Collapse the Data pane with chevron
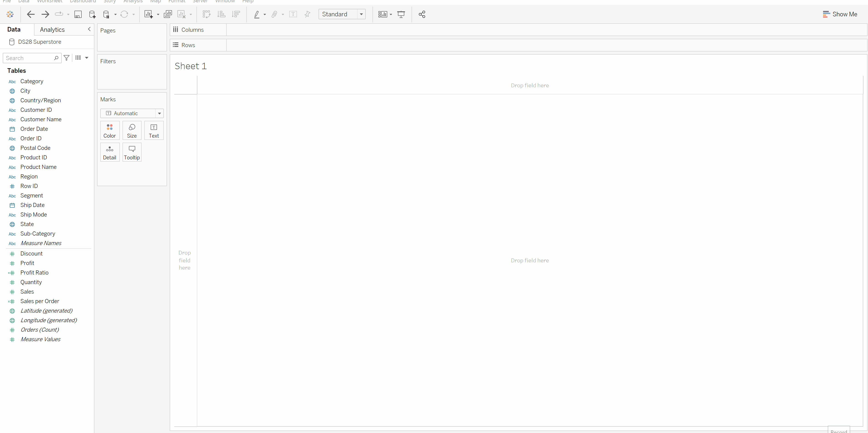 (89, 29)
